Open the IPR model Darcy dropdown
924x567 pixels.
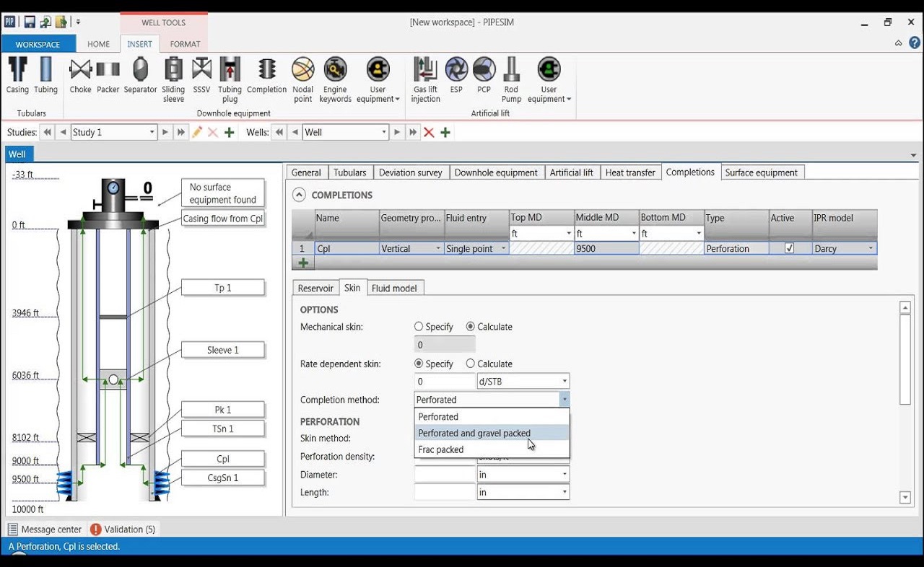point(871,249)
